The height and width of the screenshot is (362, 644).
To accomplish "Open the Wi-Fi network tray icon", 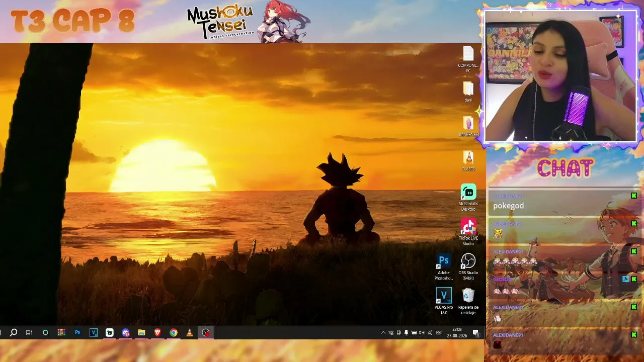I will 430,332.
